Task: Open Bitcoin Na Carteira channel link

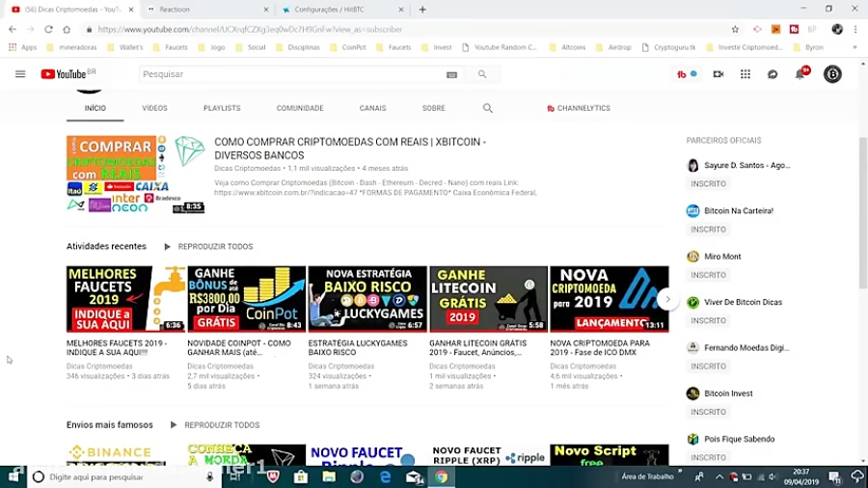Action: click(x=739, y=211)
